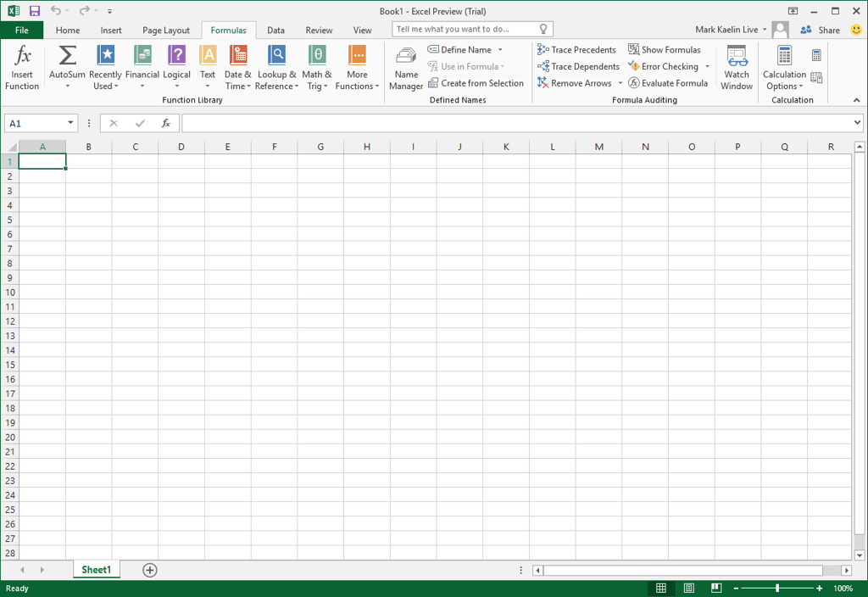Click the user account avatar picture

click(x=780, y=30)
